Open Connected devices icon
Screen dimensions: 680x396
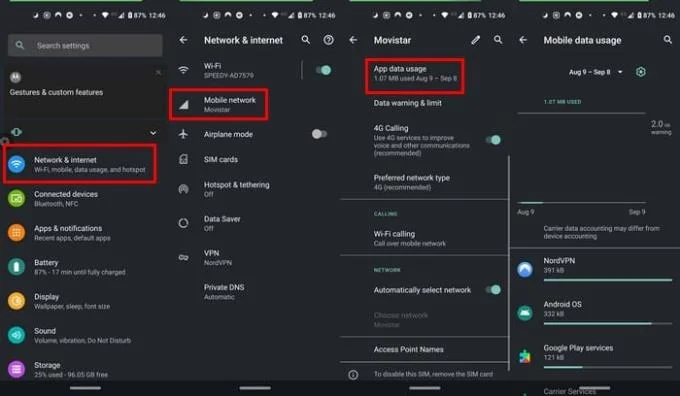(16, 199)
